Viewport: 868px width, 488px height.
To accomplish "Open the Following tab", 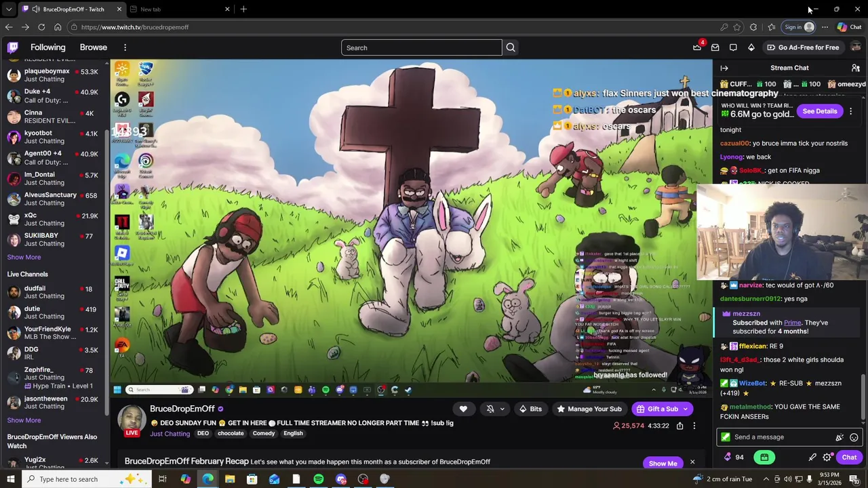I will 47,47.
